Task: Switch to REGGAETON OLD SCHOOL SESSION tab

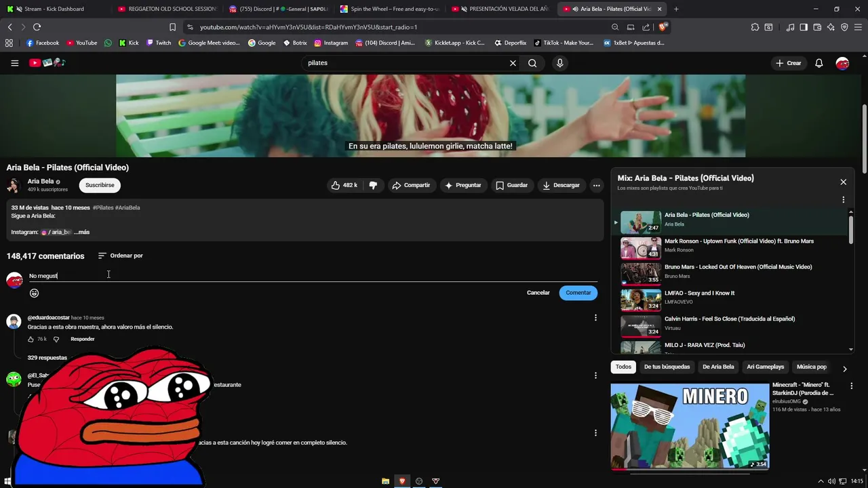Action: click(167, 9)
